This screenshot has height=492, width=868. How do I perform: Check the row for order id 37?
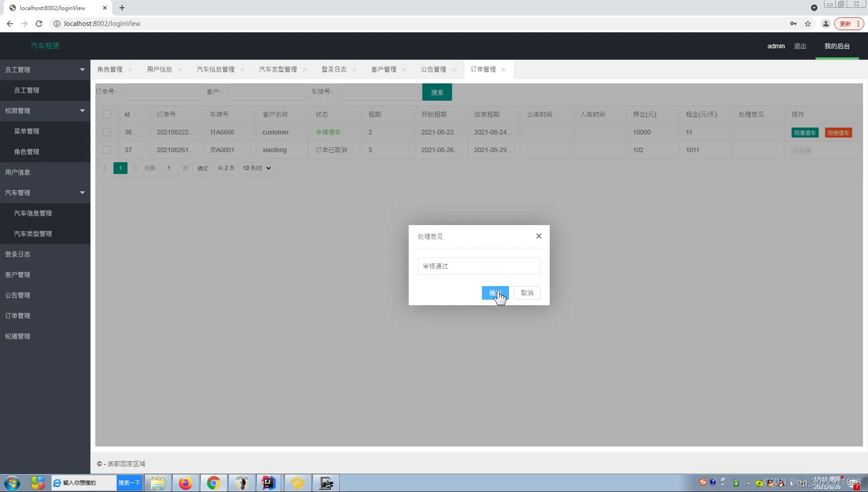(x=107, y=150)
